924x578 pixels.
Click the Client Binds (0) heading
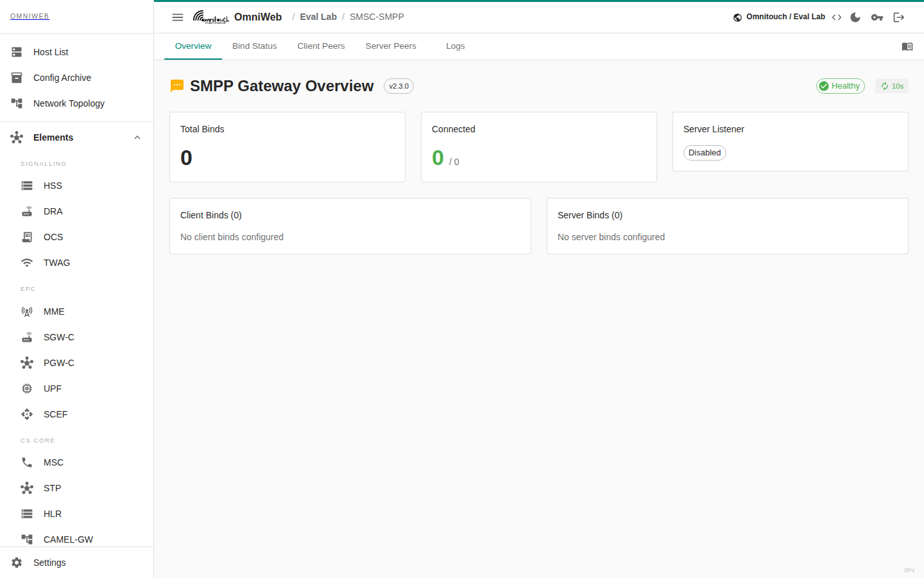click(x=211, y=215)
